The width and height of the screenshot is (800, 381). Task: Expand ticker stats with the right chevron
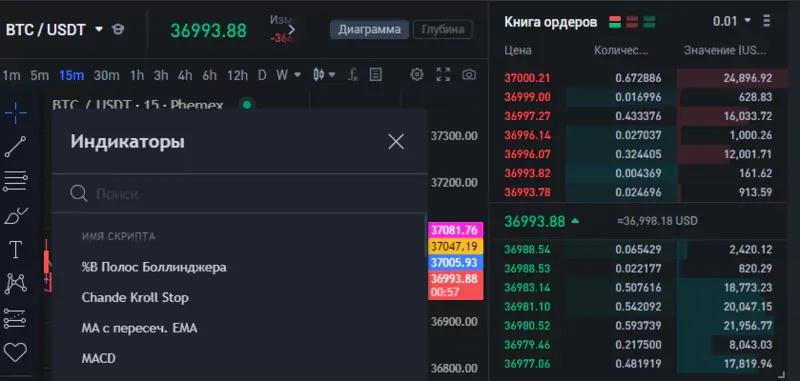(x=291, y=30)
